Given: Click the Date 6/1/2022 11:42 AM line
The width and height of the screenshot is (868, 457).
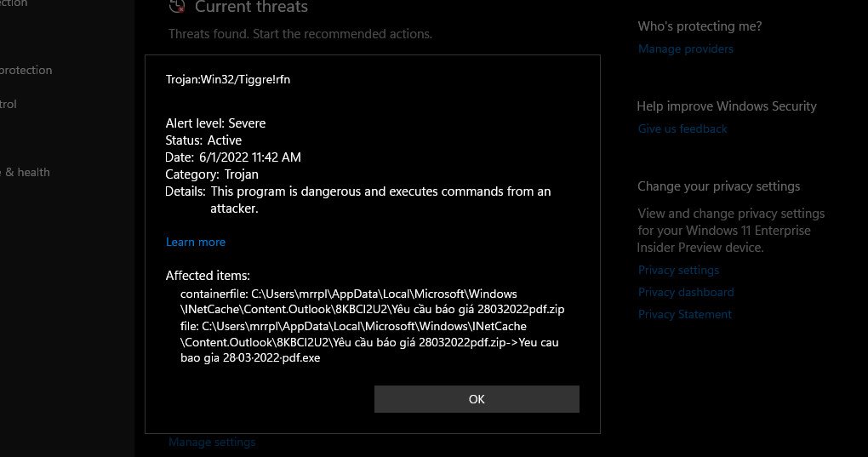Looking at the screenshot, I should [233, 157].
